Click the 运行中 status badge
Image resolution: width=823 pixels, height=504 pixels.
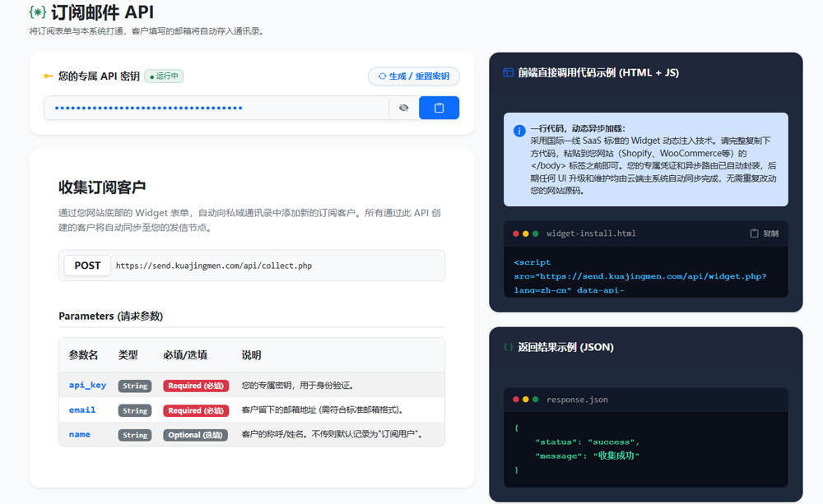tap(164, 76)
